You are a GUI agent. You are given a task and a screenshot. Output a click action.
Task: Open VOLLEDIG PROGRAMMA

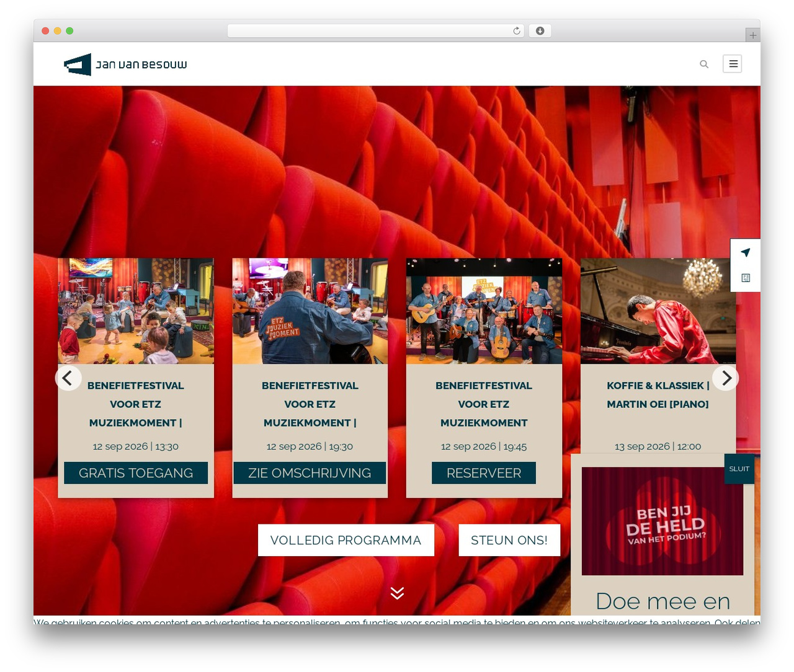[346, 540]
